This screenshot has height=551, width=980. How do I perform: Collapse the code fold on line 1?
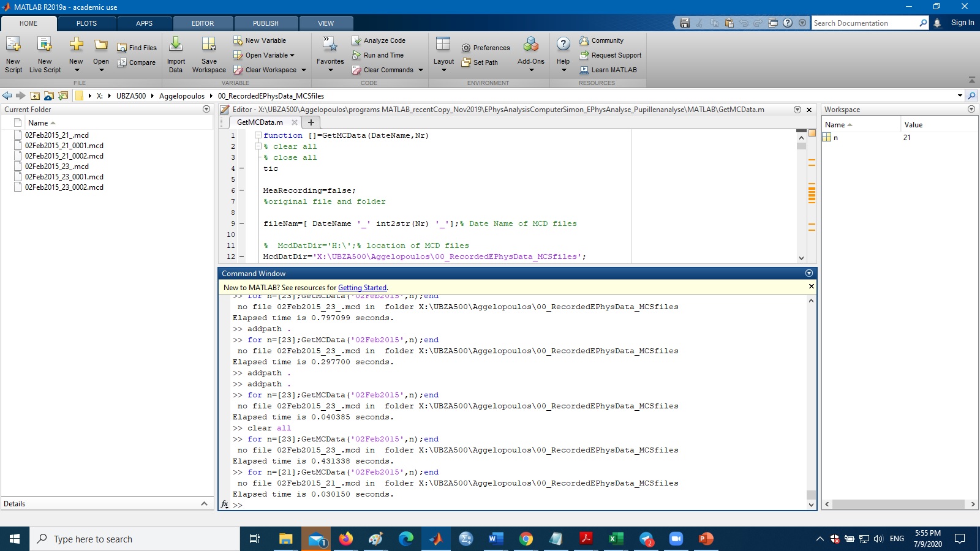258,135
